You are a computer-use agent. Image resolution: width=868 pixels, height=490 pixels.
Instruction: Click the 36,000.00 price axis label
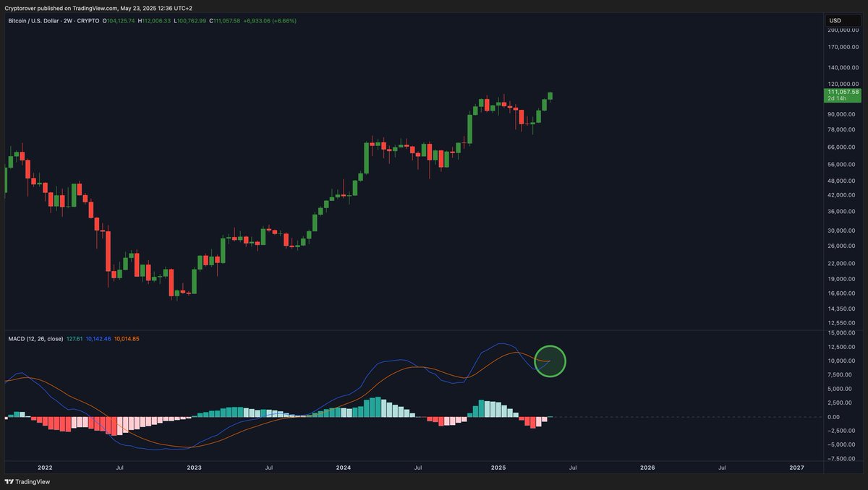point(843,212)
